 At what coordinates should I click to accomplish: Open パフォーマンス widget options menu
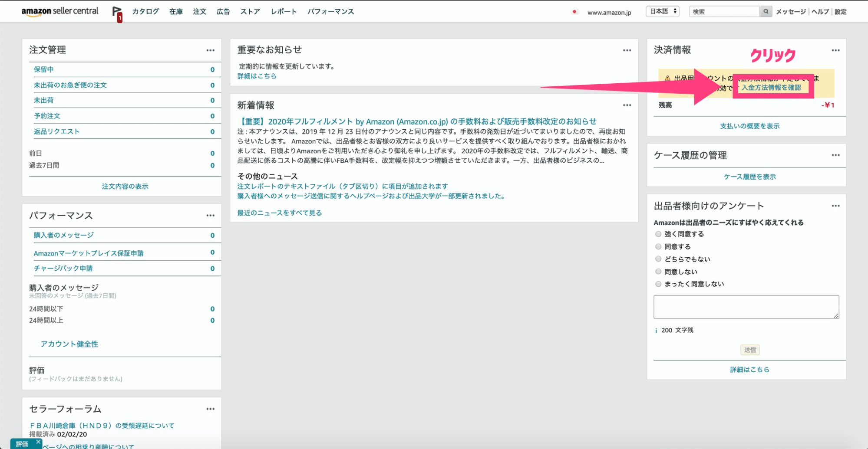211,216
